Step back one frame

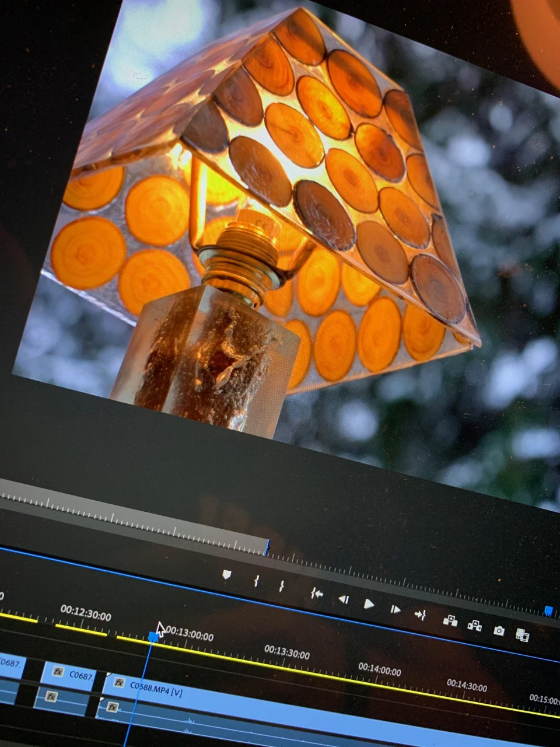344,599
